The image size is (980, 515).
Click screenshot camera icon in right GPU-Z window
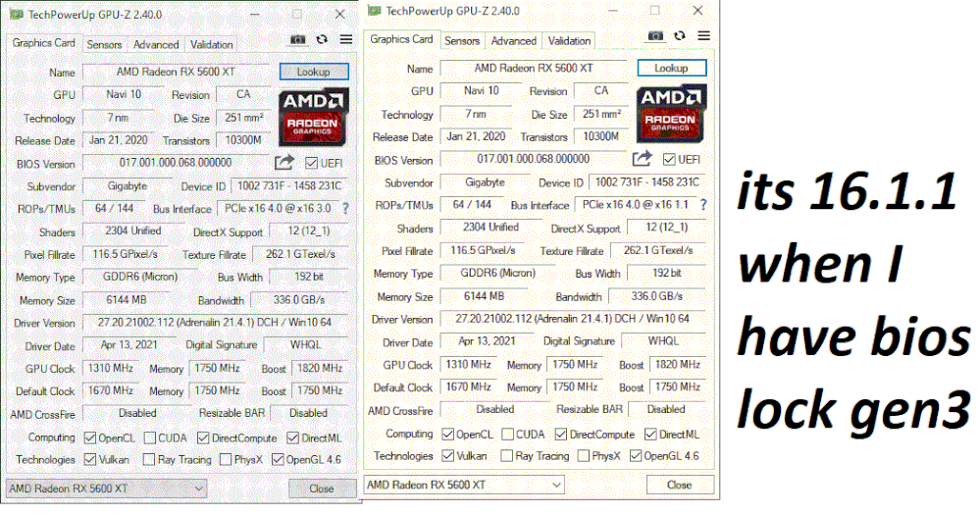(655, 35)
